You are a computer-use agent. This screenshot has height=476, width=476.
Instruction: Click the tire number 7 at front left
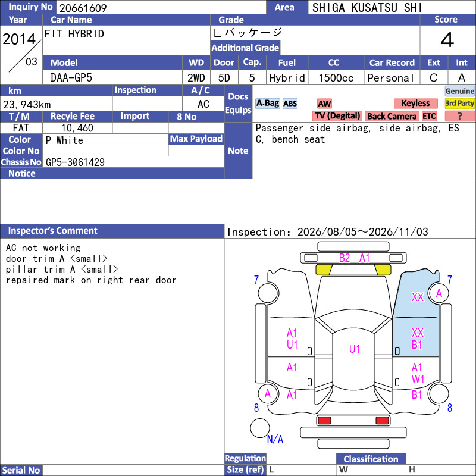[x=256, y=280]
